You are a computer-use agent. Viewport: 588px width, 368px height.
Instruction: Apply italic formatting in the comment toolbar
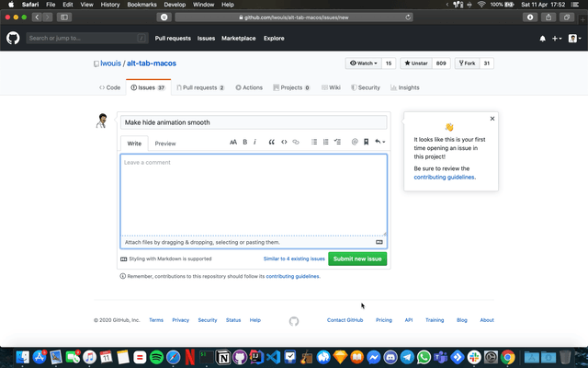click(x=255, y=142)
